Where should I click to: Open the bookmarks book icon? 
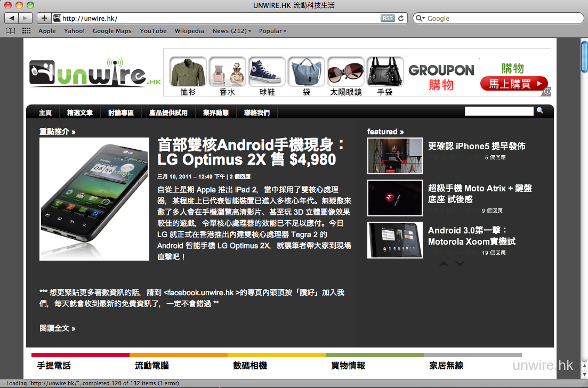pos(10,31)
